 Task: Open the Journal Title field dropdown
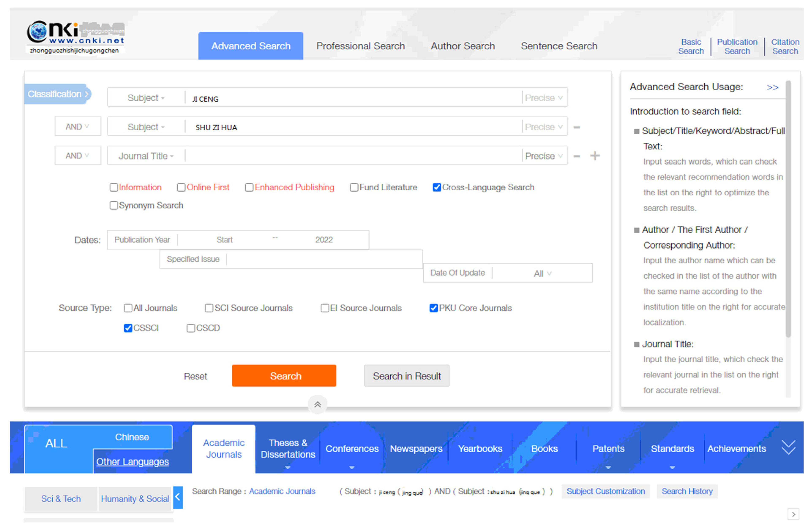pyautogui.click(x=146, y=156)
